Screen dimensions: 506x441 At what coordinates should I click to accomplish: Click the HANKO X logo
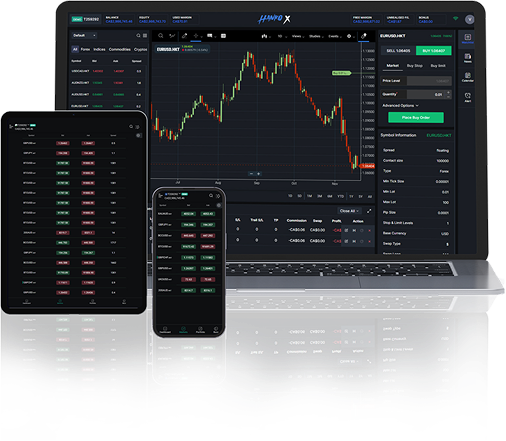coord(275,19)
